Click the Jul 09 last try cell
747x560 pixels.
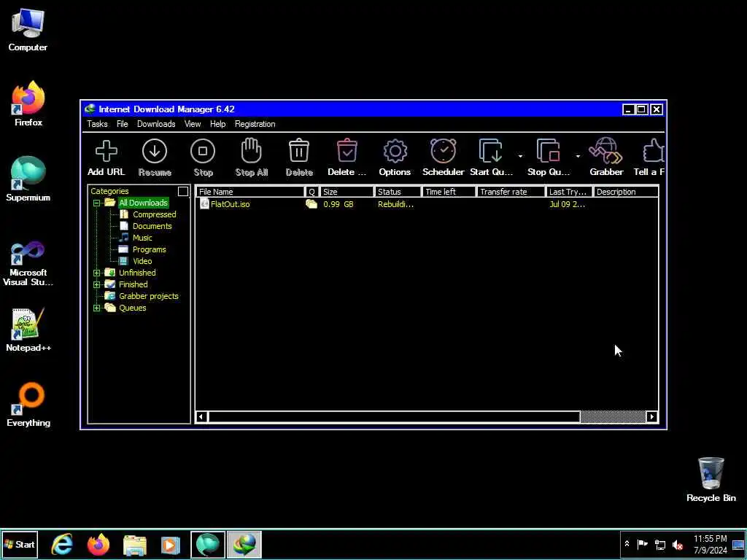pos(567,204)
